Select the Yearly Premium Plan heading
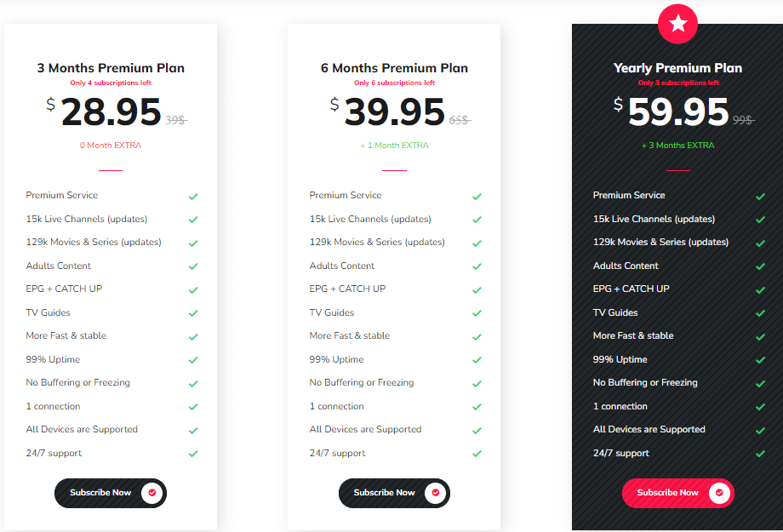The image size is (783, 532). click(x=677, y=68)
